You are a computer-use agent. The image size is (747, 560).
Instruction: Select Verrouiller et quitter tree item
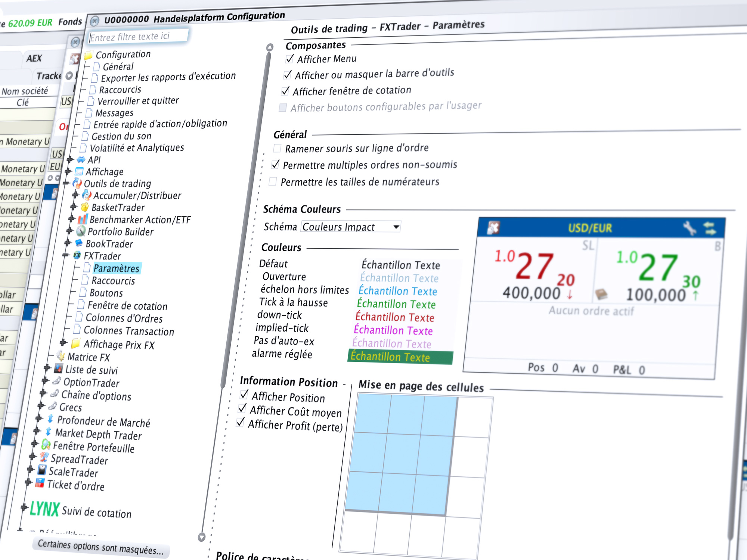pos(138,101)
